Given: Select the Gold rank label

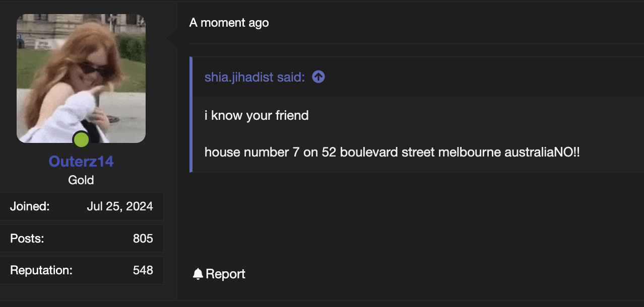Looking at the screenshot, I should click(81, 180).
